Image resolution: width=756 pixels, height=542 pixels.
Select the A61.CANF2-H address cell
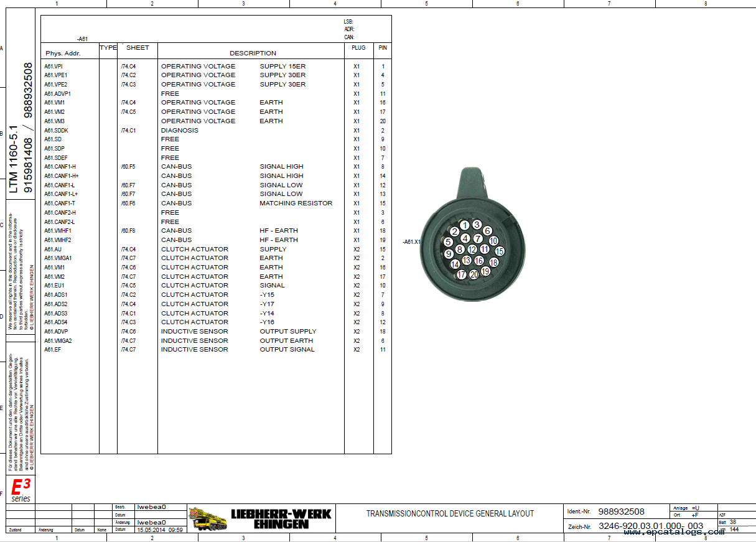click(x=60, y=213)
